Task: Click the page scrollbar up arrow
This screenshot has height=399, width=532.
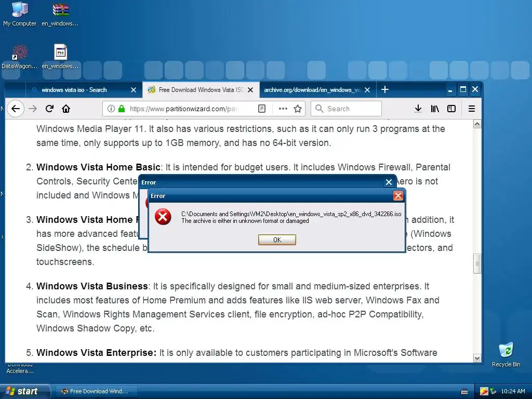Action: pyautogui.click(x=477, y=124)
